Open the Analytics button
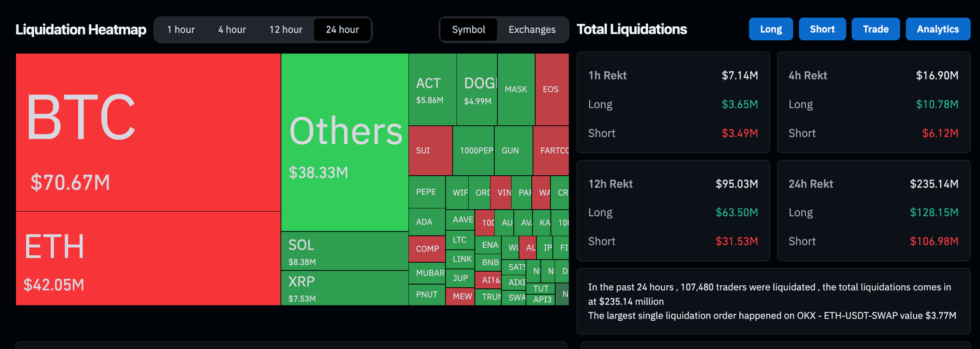Image resolution: width=980 pixels, height=349 pixels. pos(938,29)
